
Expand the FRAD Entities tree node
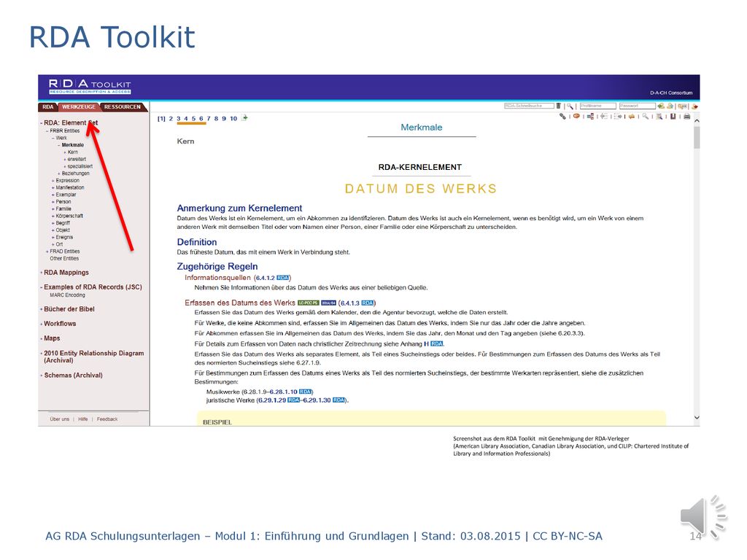(x=47, y=252)
